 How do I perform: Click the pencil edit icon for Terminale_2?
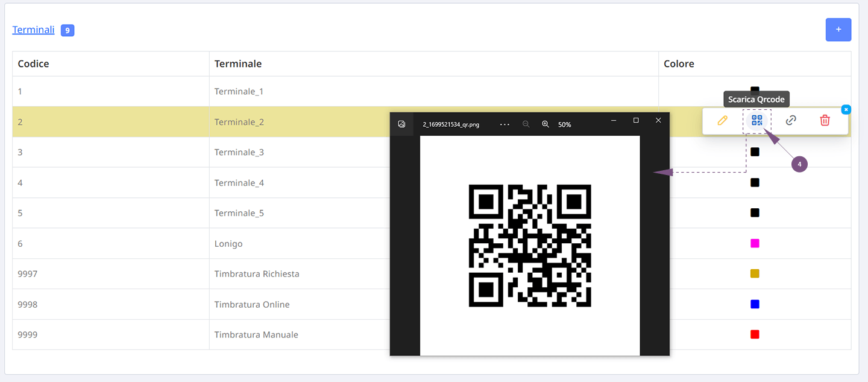[x=722, y=120]
